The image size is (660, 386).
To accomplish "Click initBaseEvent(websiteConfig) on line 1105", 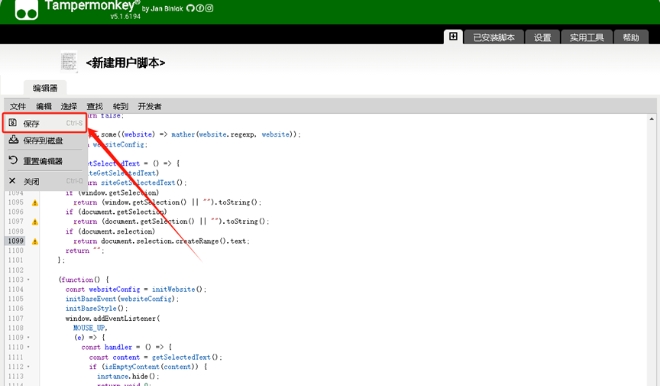I will click(120, 299).
